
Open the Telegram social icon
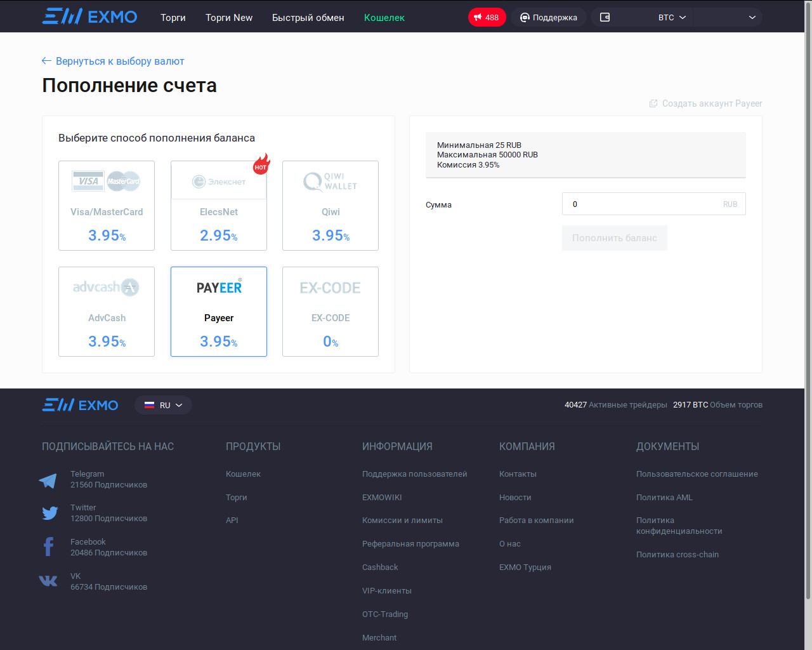48,481
